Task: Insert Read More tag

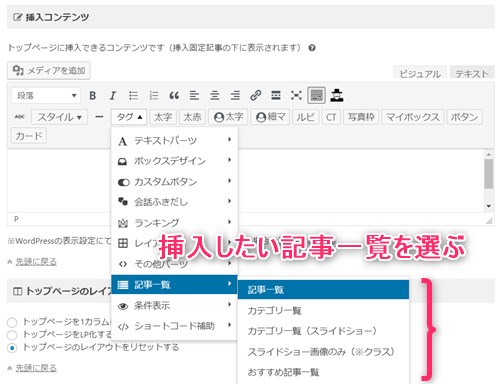Action: pyautogui.click(x=276, y=96)
